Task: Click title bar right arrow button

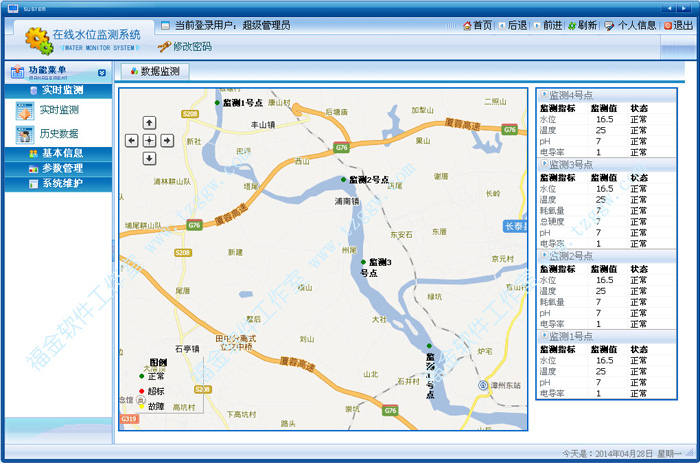Action: pyautogui.click(x=683, y=8)
